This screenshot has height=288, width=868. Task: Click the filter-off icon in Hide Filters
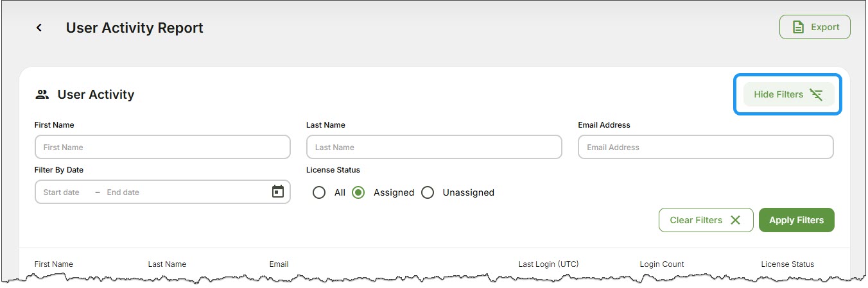pyautogui.click(x=816, y=94)
